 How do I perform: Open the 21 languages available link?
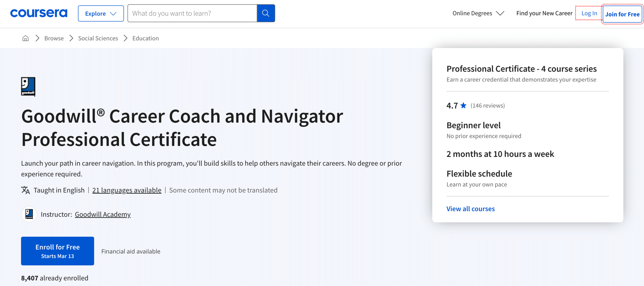[127, 190]
